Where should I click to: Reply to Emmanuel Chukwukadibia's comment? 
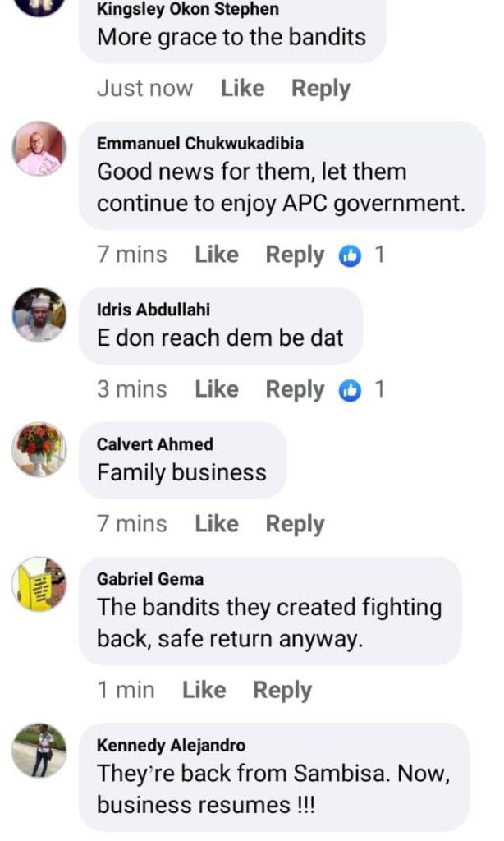pyautogui.click(x=295, y=255)
